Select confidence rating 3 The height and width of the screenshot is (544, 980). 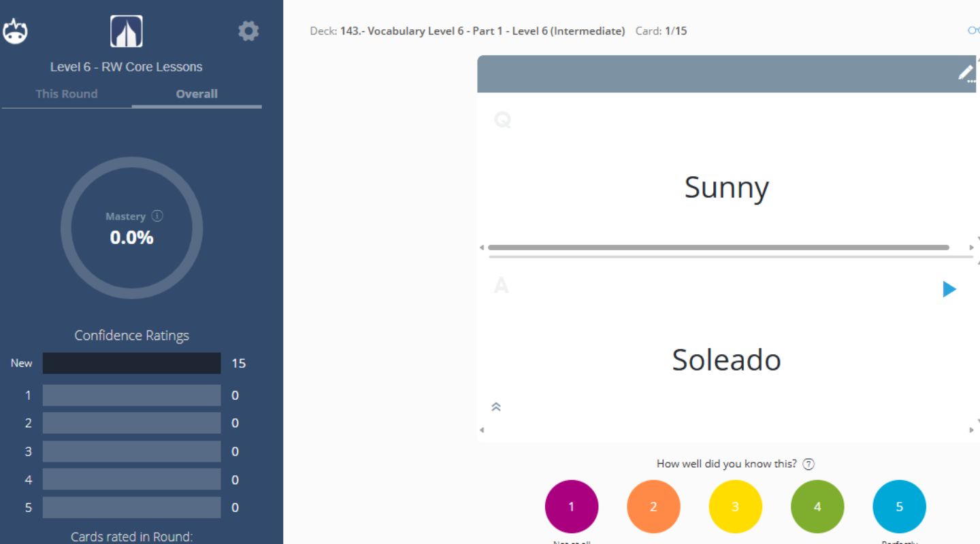[x=735, y=506]
